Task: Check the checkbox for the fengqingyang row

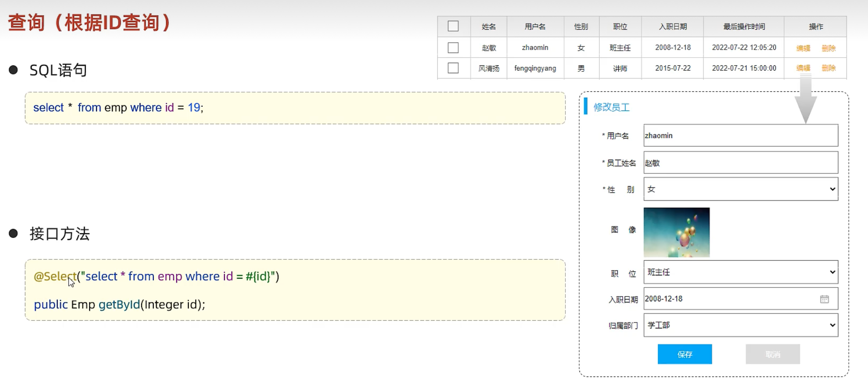Action: pyautogui.click(x=453, y=68)
